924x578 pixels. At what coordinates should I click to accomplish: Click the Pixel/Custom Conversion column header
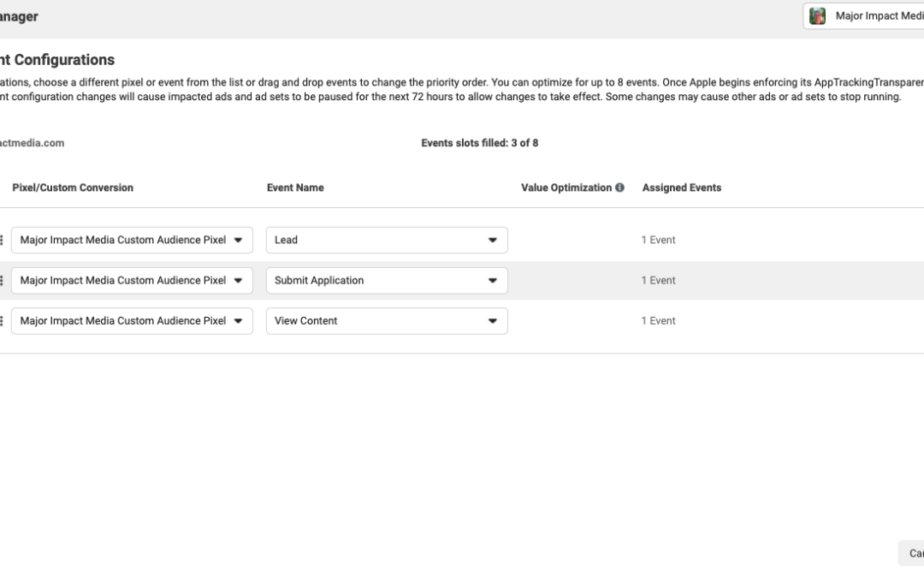[73, 188]
